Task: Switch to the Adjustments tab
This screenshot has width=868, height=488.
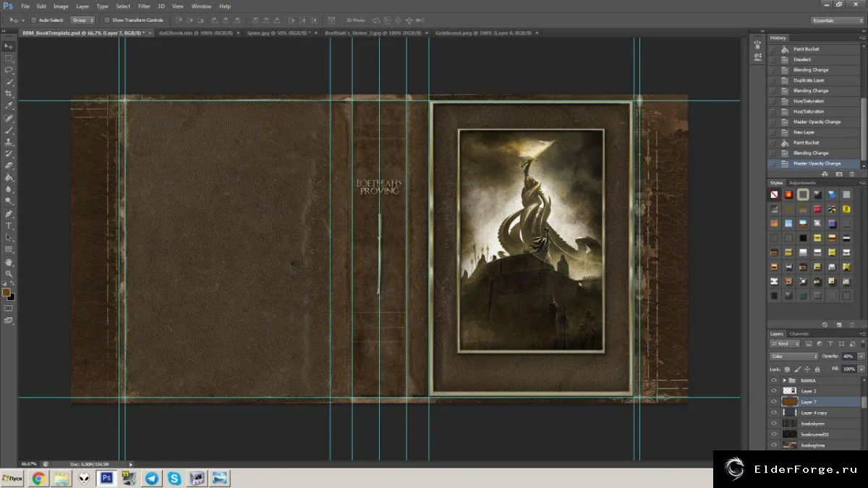Action: point(802,183)
